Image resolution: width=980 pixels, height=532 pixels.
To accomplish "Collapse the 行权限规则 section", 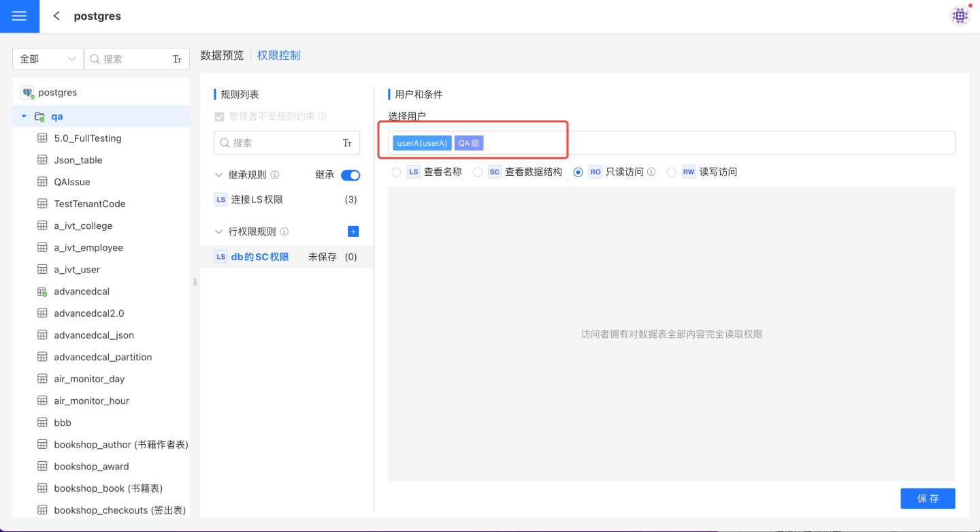I will pyautogui.click(x=218, y=232).
